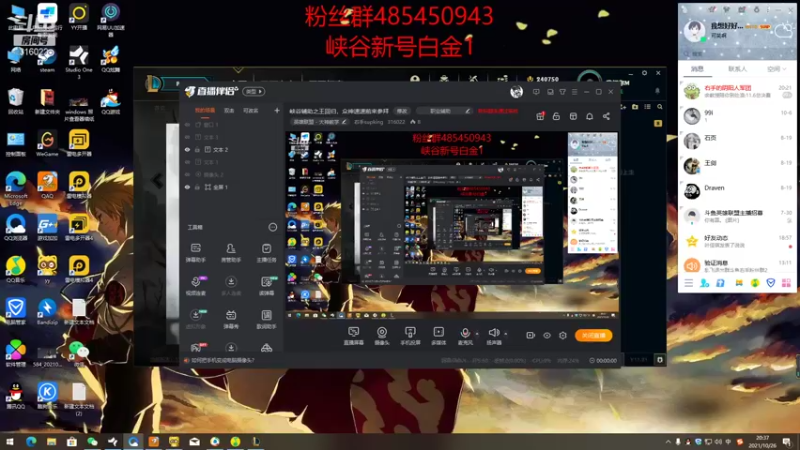Open the steam desktop shortcut
Viewport: 800px width, 450px height.
(x=47, y=59)
